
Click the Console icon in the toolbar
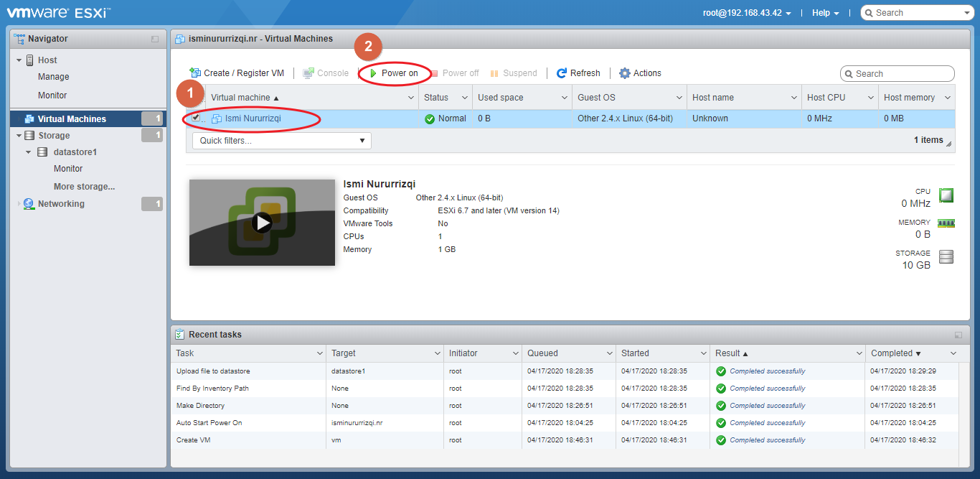[308, 73]
